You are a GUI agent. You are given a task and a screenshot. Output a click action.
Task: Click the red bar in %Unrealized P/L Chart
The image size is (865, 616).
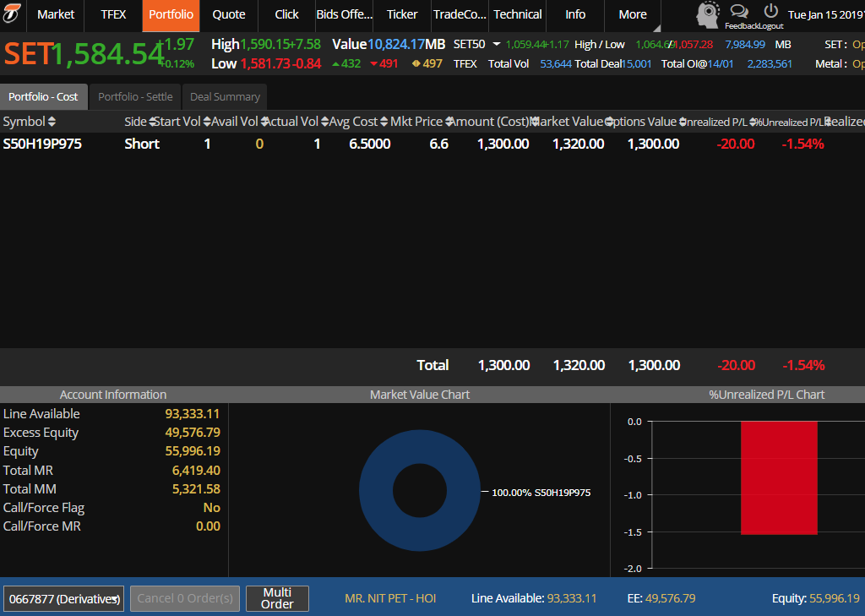point(779,477)
